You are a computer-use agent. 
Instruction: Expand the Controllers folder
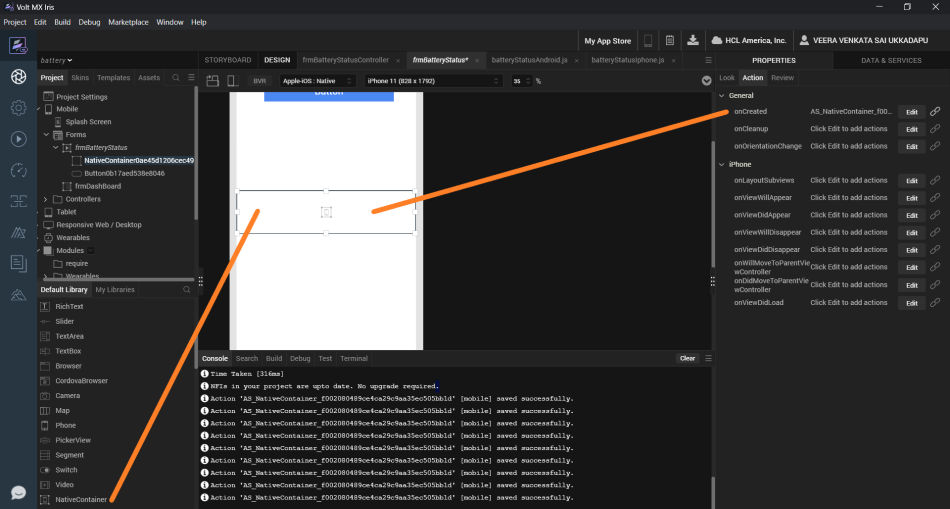point(45,199)
